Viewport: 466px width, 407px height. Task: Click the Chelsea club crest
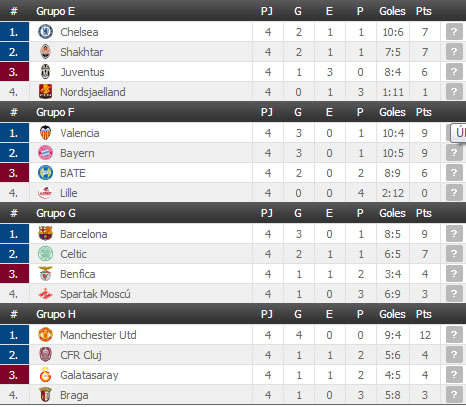tap(45, 32)
